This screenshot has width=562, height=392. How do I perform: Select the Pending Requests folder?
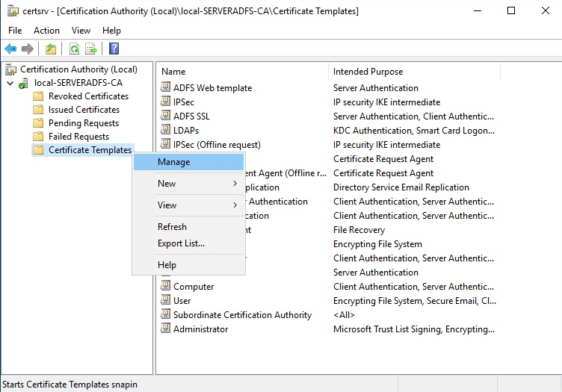click(83, 123)
